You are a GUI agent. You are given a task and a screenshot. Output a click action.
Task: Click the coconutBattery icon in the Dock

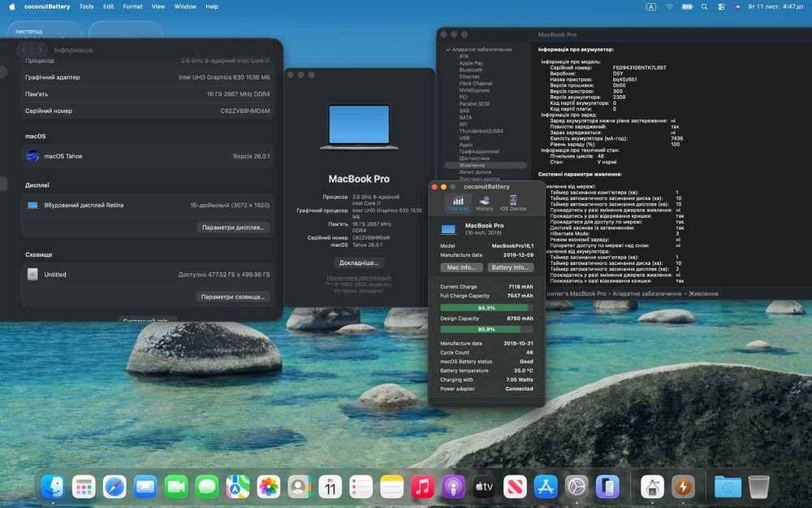(x=683, y=487)
